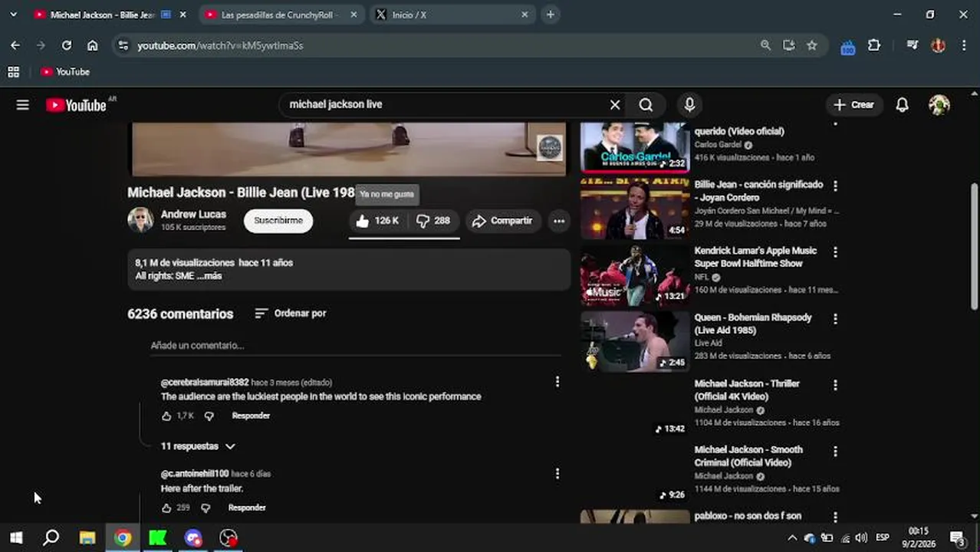Open volume control in system tray

coord(861,538)
